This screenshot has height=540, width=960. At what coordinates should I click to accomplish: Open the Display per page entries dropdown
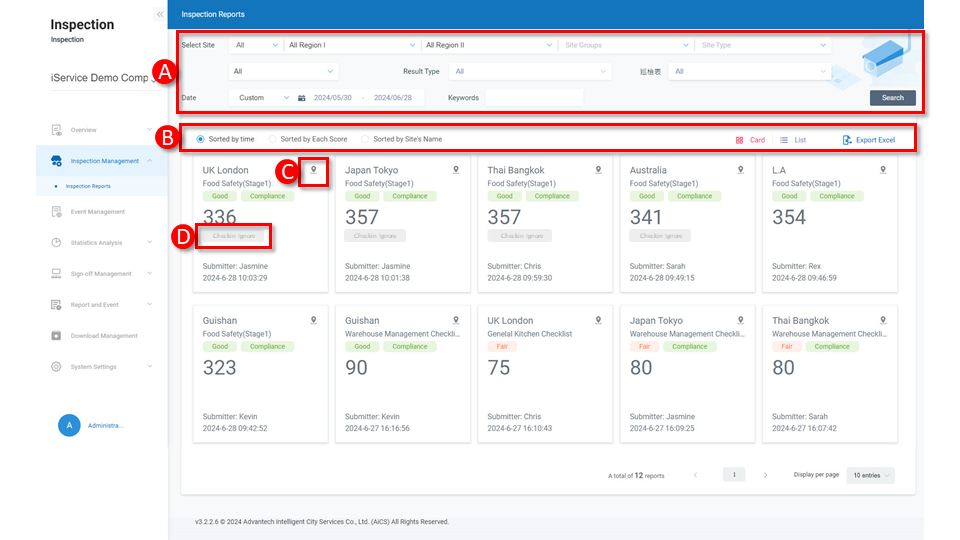870,475
